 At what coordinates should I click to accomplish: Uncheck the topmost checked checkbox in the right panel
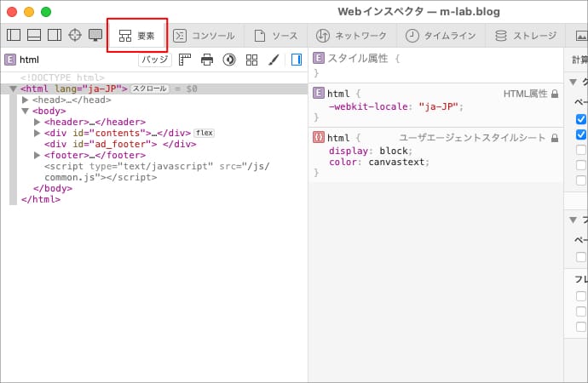coord(581,119)
